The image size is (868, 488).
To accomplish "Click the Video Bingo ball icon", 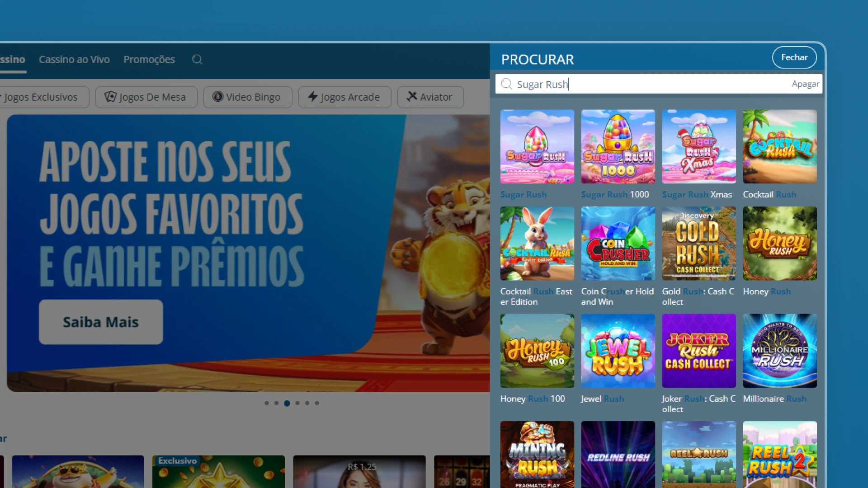I will click(x=218, y=97).
